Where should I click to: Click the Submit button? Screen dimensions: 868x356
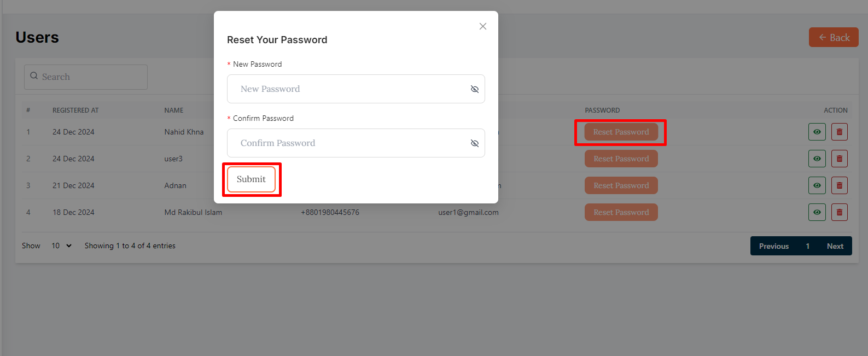[251, 179]
